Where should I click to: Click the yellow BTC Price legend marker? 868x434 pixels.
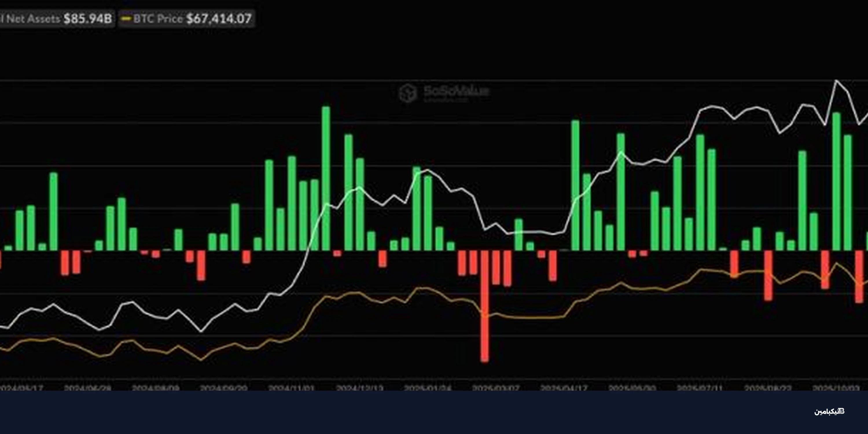tap(126, 19)
